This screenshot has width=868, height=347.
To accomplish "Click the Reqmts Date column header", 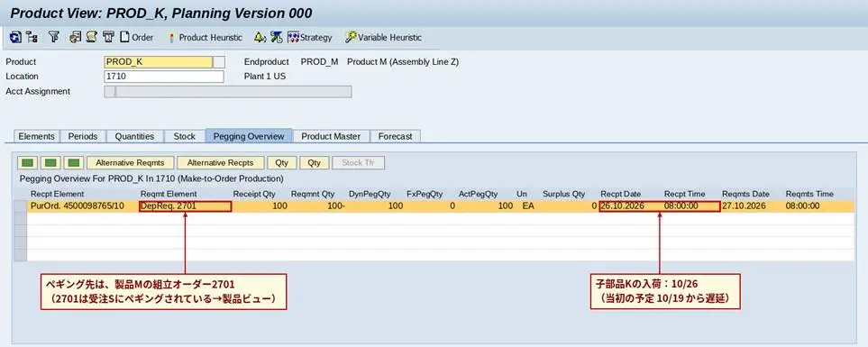I will coord(745,194).
